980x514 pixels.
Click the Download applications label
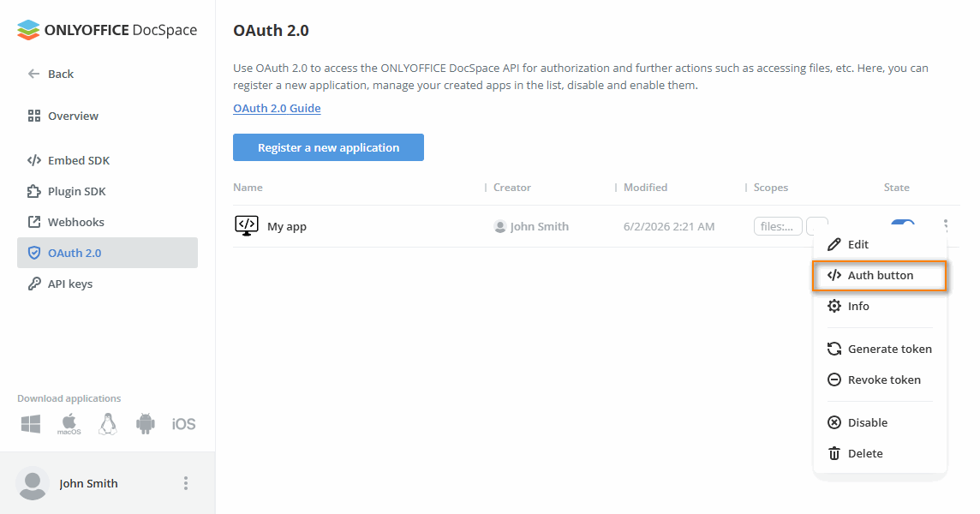point(69,398)
